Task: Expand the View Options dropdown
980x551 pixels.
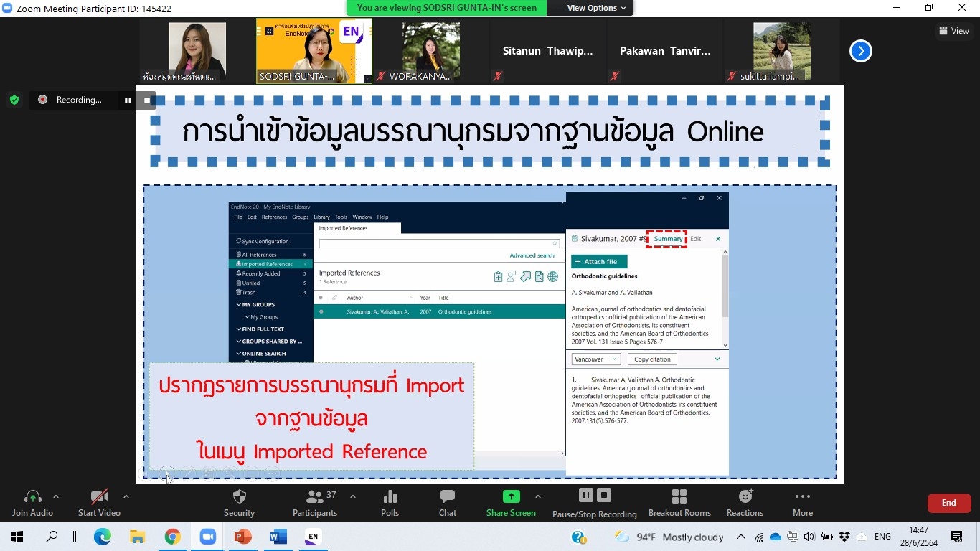Action: (x=596, y=8)
